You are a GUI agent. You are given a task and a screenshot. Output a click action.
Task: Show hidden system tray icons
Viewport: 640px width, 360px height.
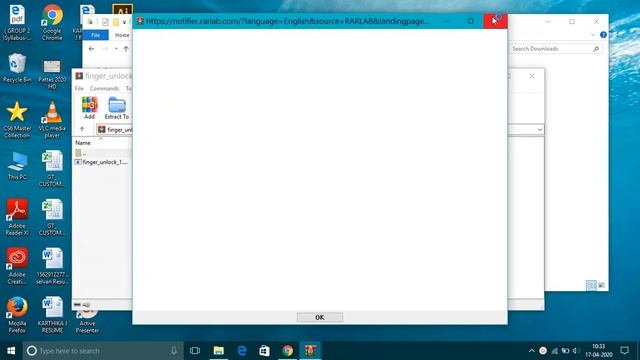[531, 351]
